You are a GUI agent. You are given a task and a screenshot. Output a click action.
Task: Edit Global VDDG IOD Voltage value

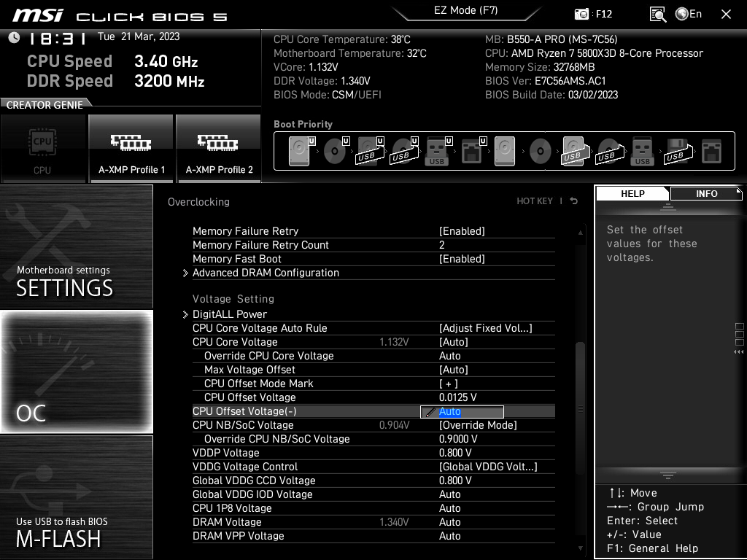(449, 494)
